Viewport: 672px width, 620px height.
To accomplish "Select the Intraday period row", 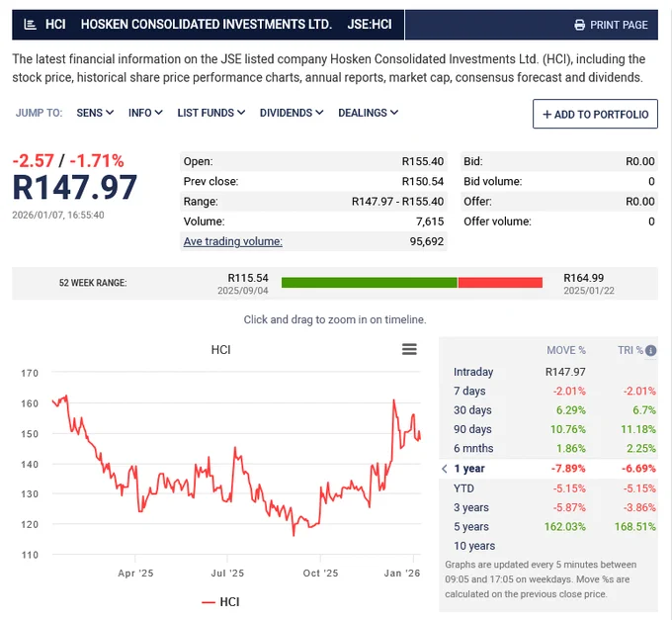I will click(x=548, y=372).
